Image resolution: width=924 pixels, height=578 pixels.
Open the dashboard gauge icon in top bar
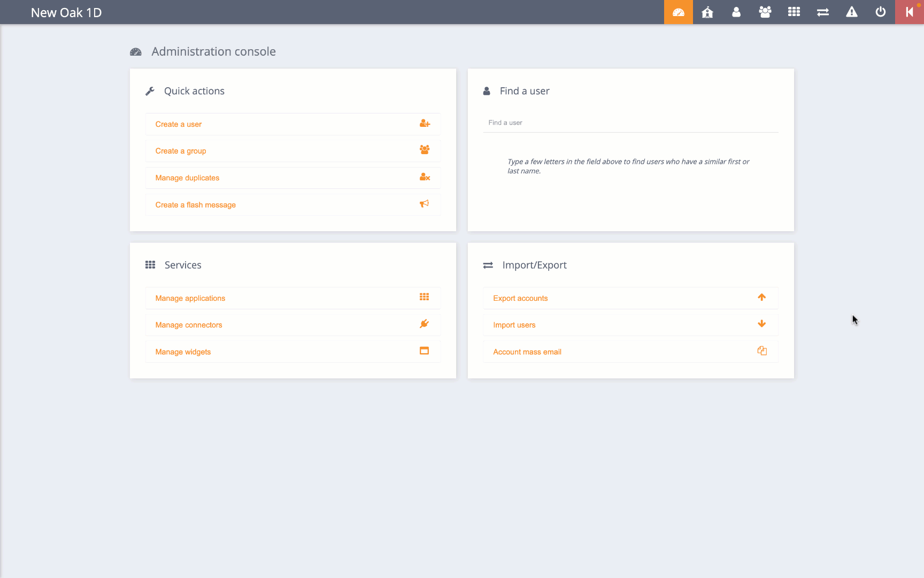[x=679, y=12]
